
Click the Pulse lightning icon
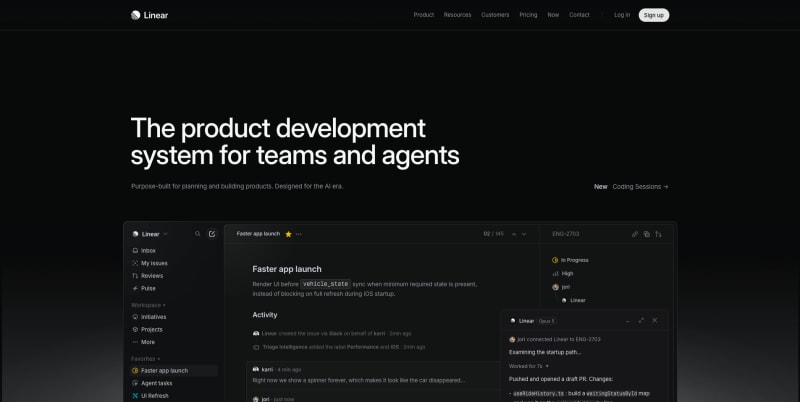135,288
